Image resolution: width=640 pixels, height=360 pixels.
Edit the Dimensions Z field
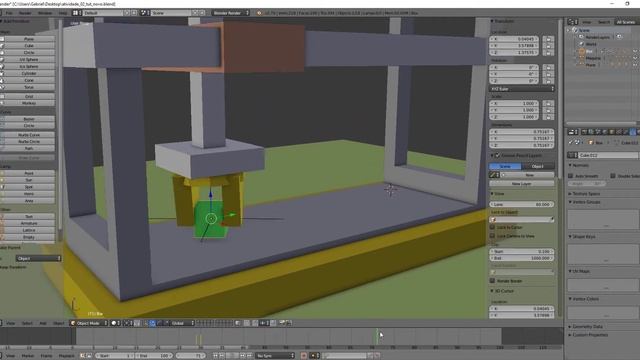[522, 145]
